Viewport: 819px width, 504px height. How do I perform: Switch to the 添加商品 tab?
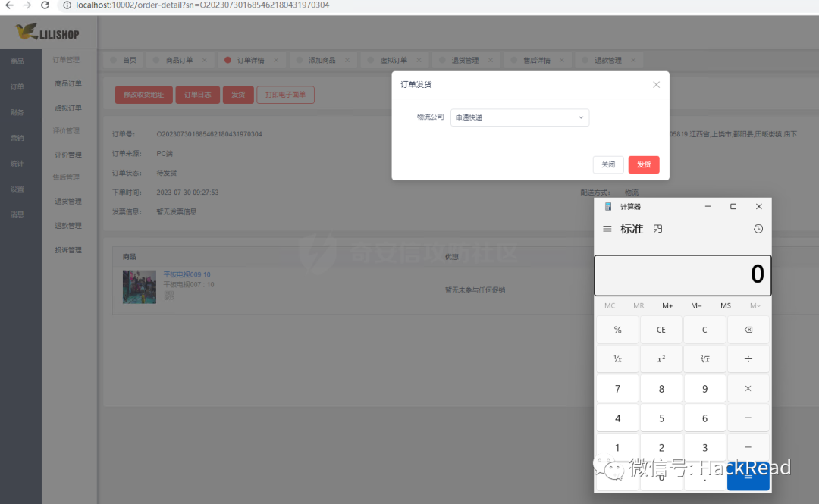322,59
